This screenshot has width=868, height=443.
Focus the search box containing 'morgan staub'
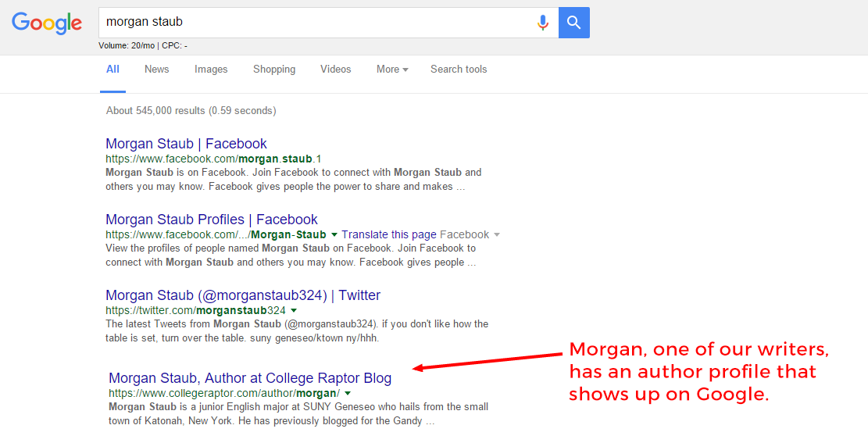point(328,23)
